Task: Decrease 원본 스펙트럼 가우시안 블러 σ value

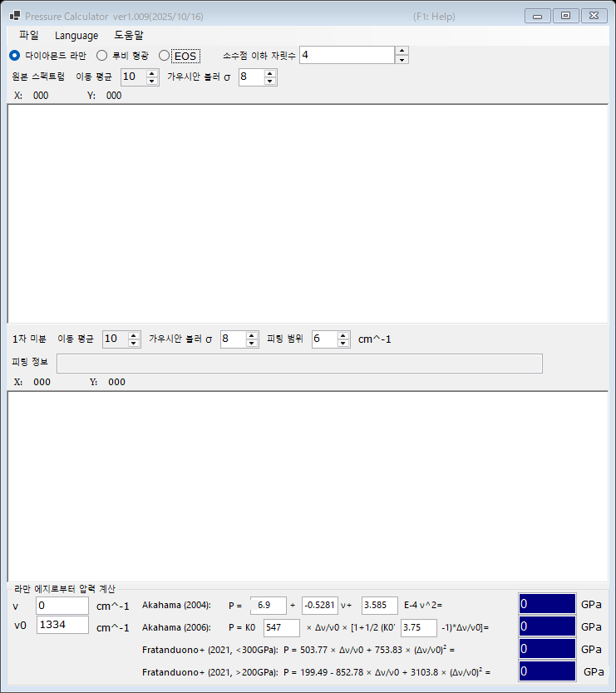Action: (270, 81)
